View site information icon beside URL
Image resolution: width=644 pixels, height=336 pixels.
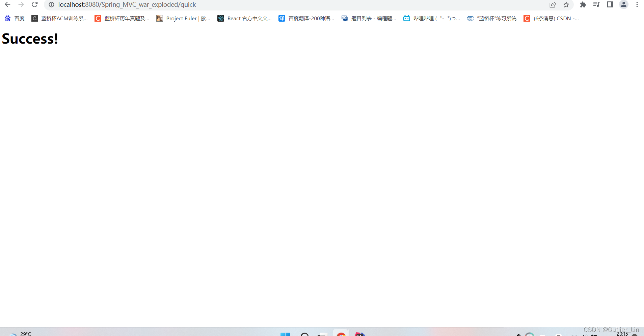point(51,5)
